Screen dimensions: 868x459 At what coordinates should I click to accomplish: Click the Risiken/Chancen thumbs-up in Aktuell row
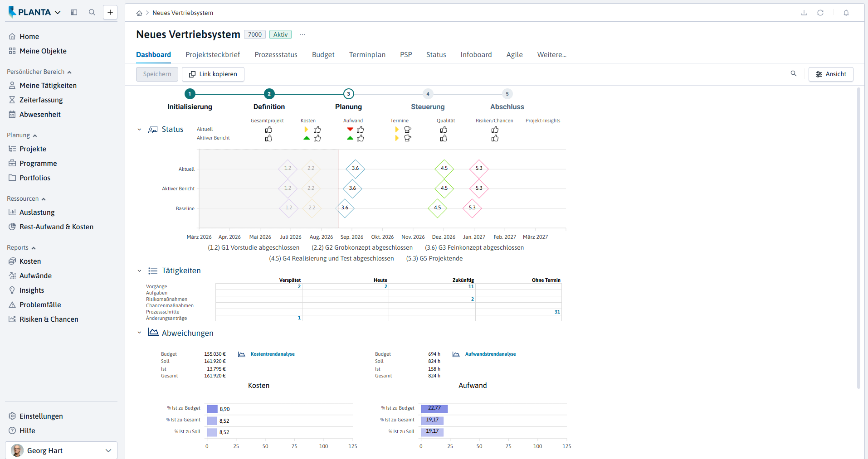(495, 130)
